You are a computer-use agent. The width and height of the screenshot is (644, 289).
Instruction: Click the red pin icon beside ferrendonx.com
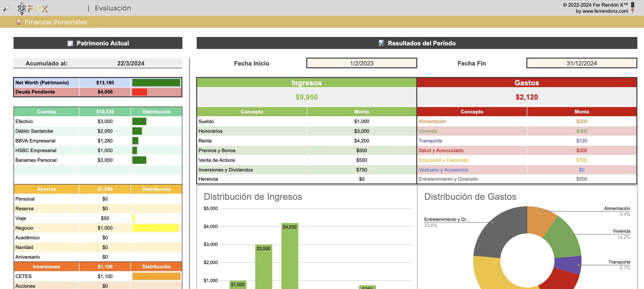point(633,11)
